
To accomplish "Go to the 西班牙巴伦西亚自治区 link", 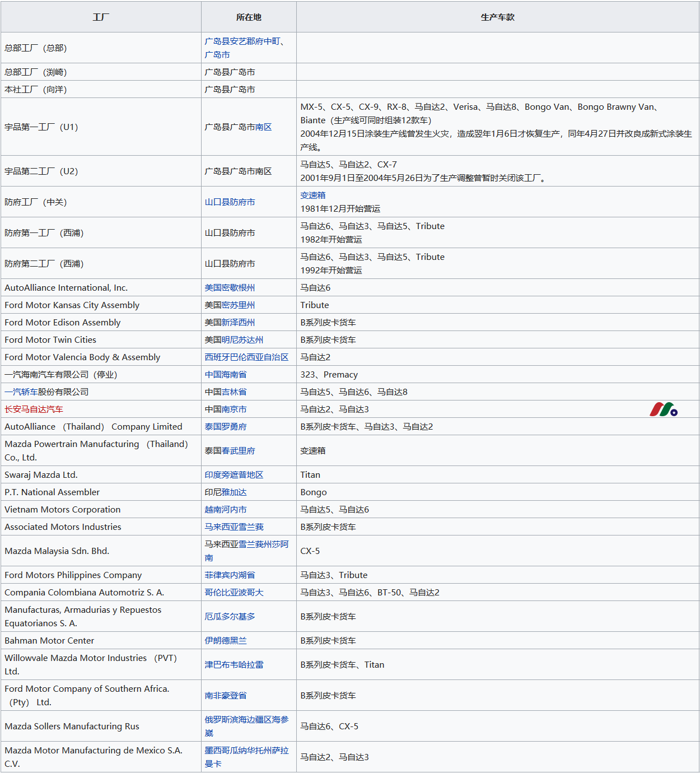I will 247,357.
